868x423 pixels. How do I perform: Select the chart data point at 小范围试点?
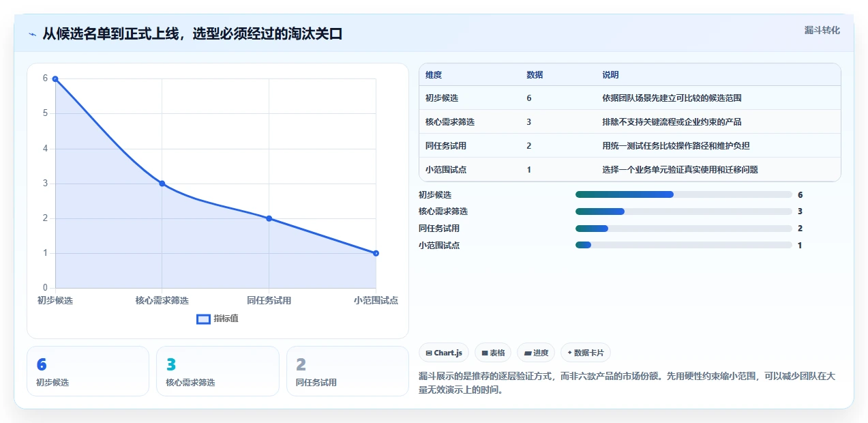[376, 253]
